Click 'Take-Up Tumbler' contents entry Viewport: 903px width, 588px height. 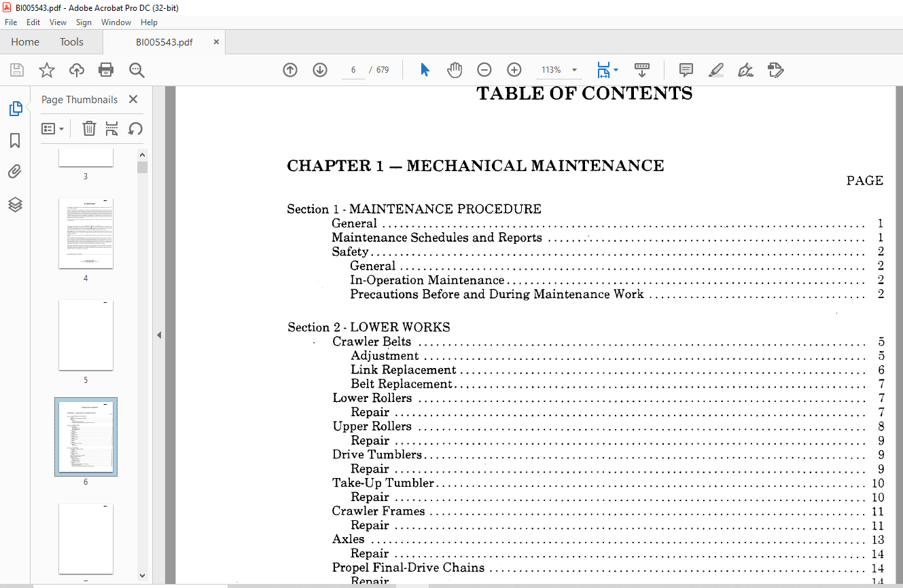click(x=383, y=483)
